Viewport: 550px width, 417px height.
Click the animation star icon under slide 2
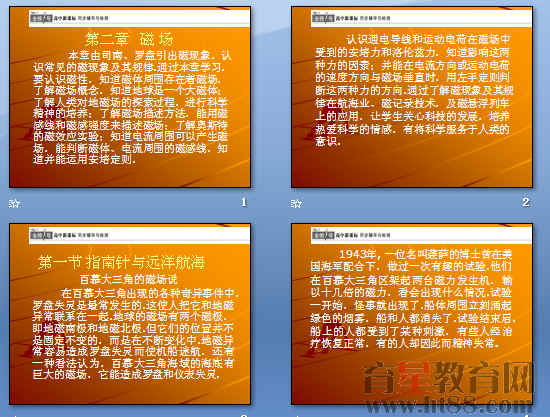click(296, 203)
